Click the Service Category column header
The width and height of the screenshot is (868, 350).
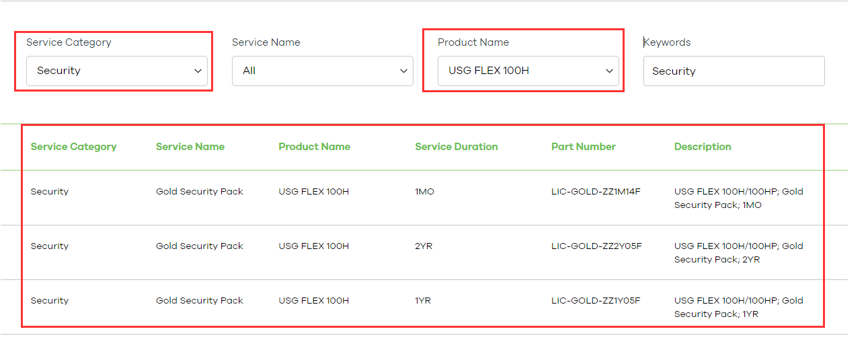[x=73, y=147]
